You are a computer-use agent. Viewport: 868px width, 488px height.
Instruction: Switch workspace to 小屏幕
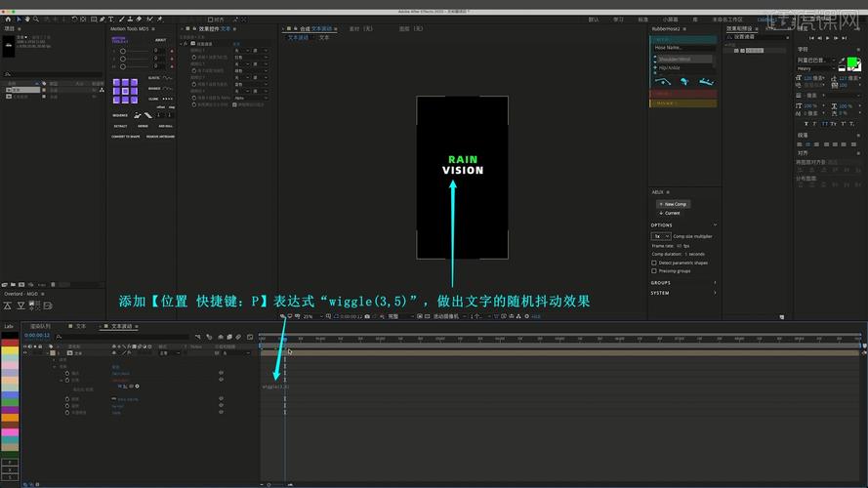(x=671, y=20)
